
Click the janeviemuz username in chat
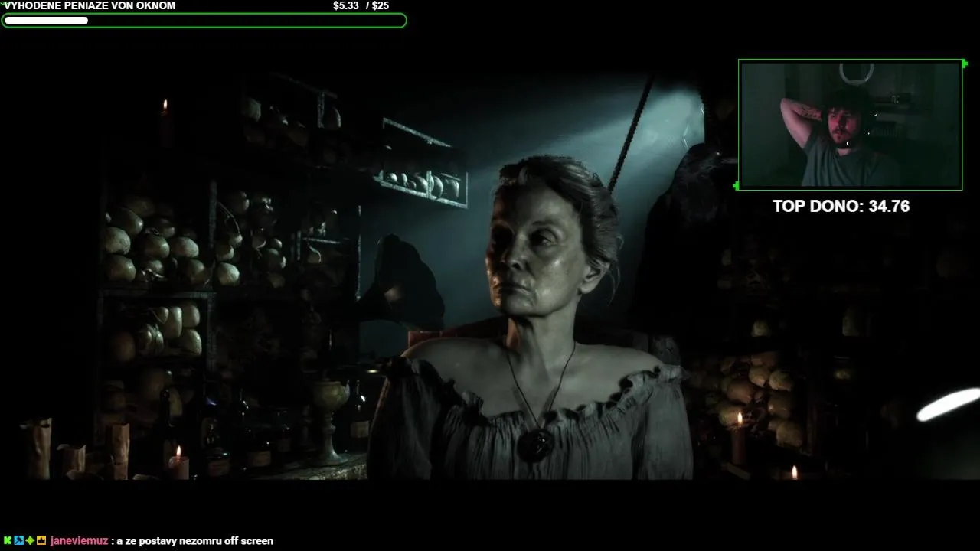(79, 541)
